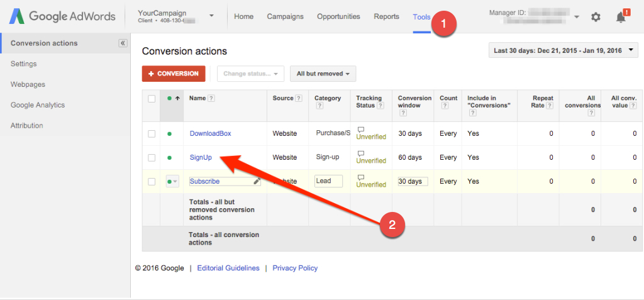
Task: Click the Conversion window help icon
Action: click(403, 113)
